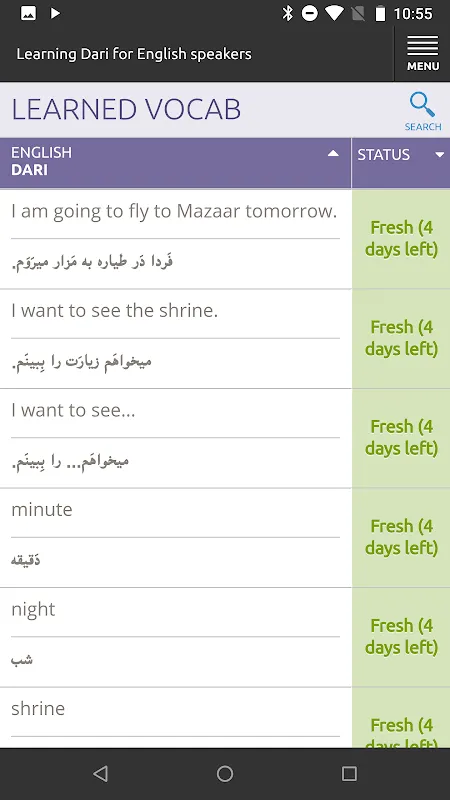Image resolution: width=450 pixels, height=800 pixels.
Task: Tap Fresh status for 'I want to see...'
Action: coord(401,438)
